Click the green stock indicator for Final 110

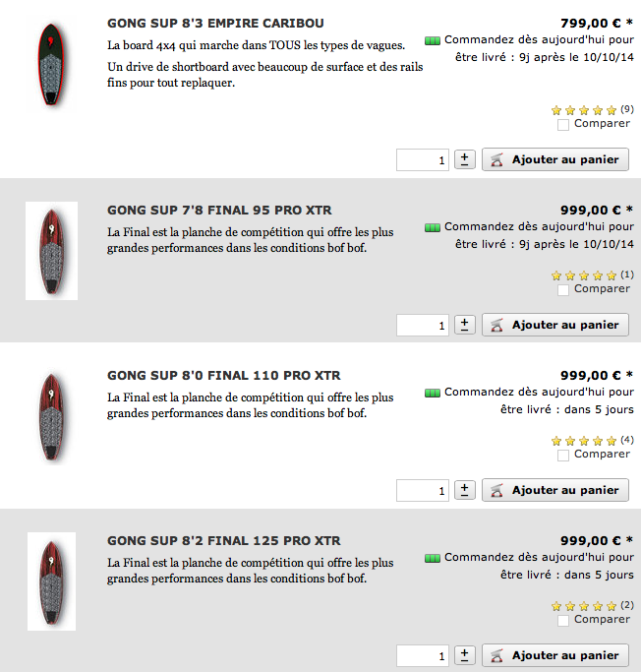pos(433,393)
